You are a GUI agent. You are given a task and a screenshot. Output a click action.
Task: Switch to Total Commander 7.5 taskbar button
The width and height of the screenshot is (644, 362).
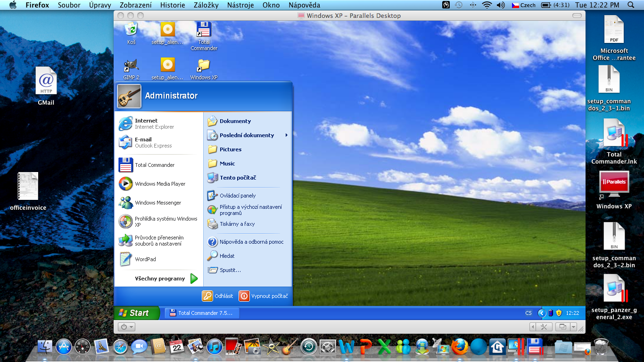[x=202, y=313]
